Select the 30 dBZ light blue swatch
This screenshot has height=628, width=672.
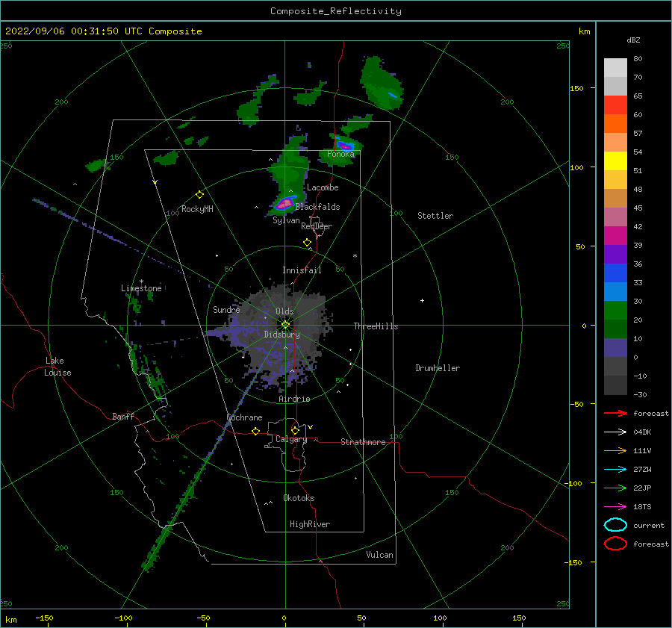pos(615,292)
